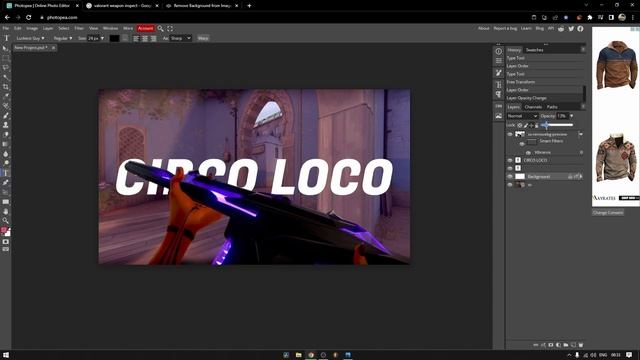Switch to the Channels tab
This screenshot has width=640, height=360.
[x=533, y=107]
